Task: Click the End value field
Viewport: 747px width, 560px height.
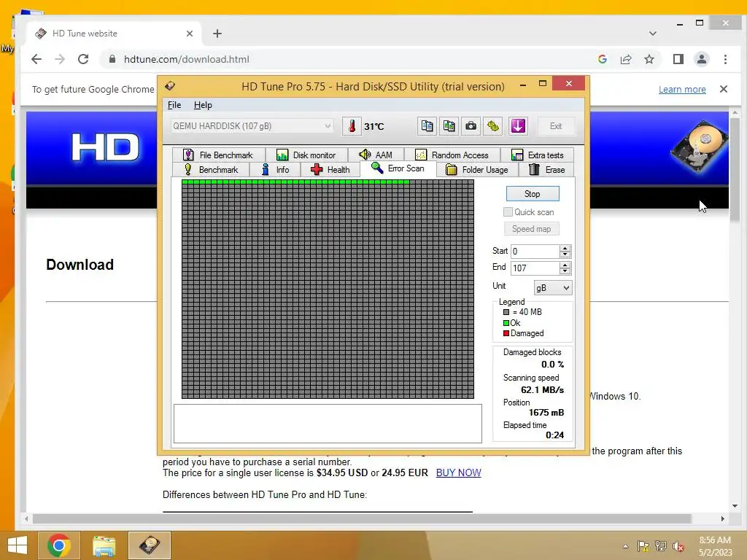Action: coord(535,268)
